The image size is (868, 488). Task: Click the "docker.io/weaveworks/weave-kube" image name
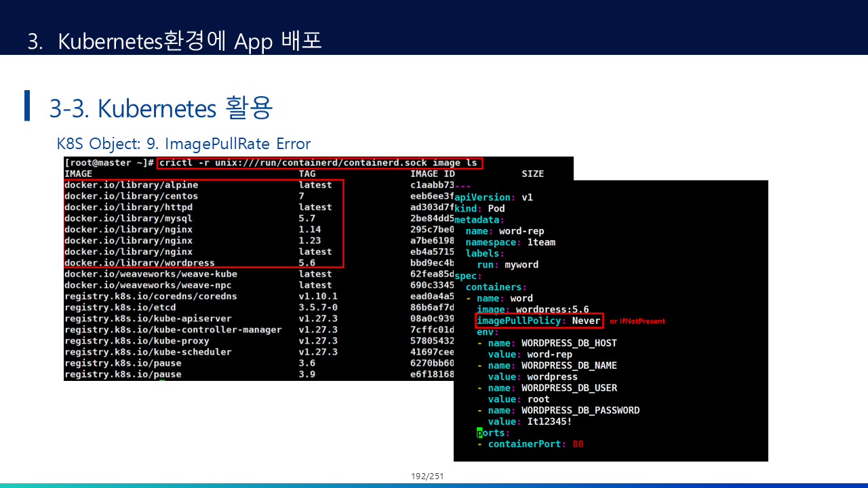[151, 274]
